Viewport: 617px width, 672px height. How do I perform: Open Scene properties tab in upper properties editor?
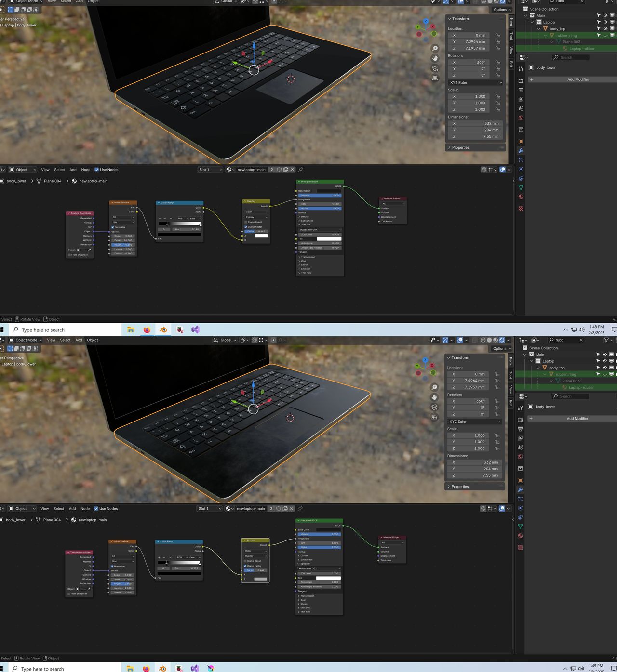click(x=521, y=108)
